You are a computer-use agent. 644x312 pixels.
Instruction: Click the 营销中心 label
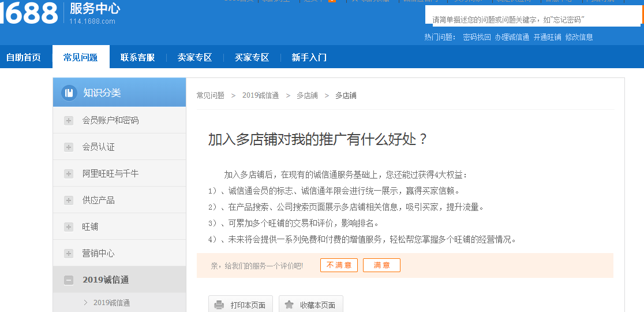tap(99, 253)
